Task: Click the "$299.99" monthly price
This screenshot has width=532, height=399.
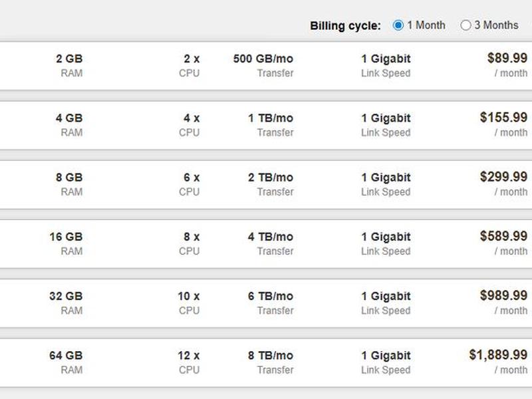Action: coord(504,177)
